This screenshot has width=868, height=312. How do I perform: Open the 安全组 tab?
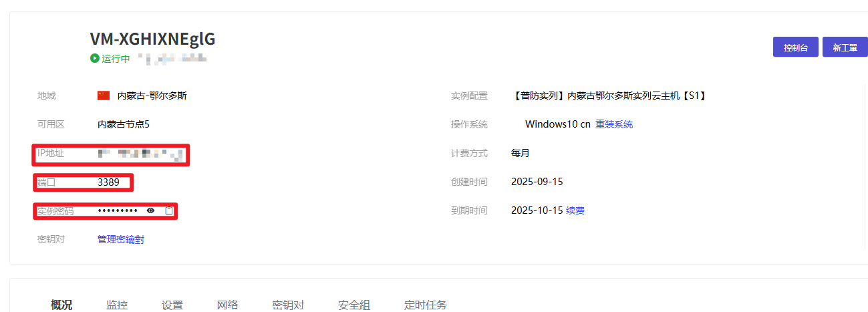354,305
